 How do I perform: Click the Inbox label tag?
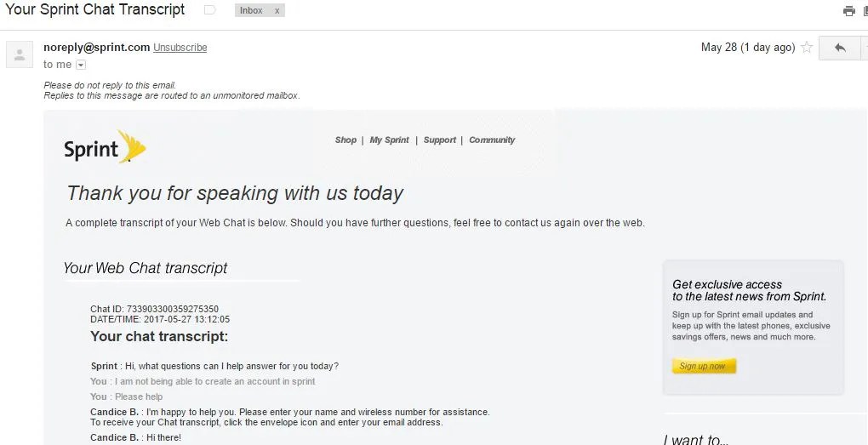coord(251,11)
